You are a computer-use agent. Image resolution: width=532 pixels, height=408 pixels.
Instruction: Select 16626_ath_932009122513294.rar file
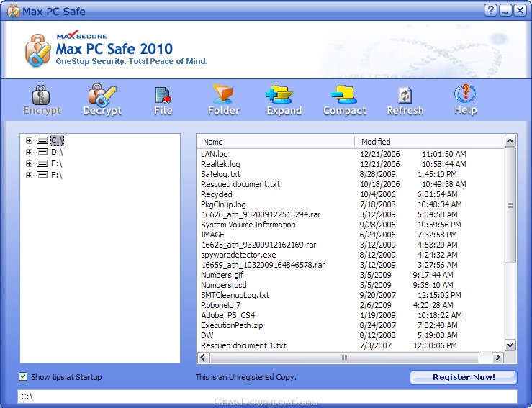click(x=261, y=214)
